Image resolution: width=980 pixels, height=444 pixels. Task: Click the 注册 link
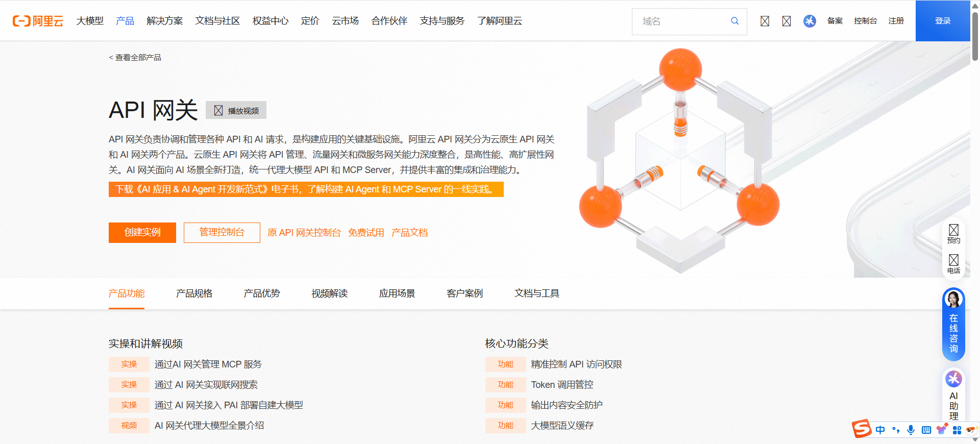click(x=896, y=21)
